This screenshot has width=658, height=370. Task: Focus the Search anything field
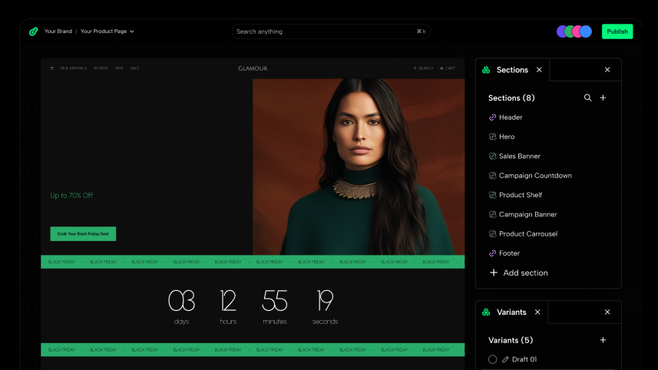[x=331, y=31]
